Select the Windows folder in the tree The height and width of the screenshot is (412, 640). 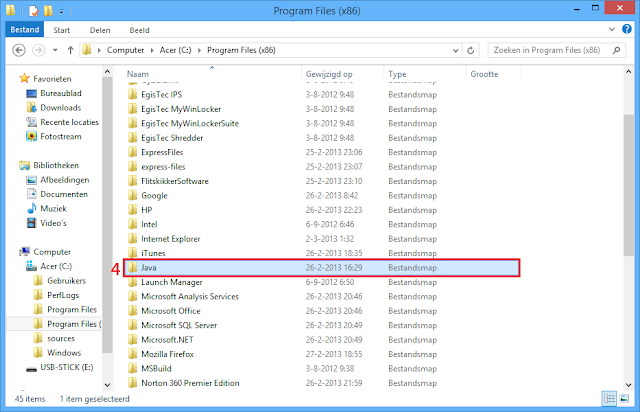pyautogui.click(x=64, y=353)
